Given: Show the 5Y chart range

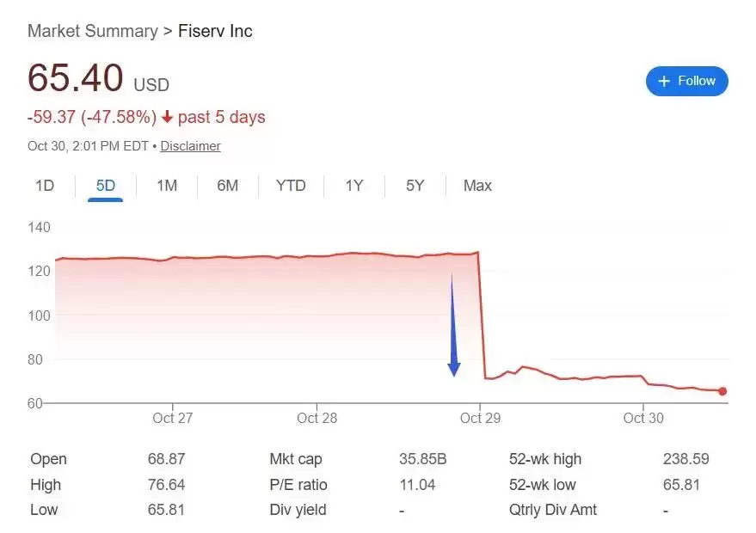Looking at the screenshot, I should (x=415, y=186).
